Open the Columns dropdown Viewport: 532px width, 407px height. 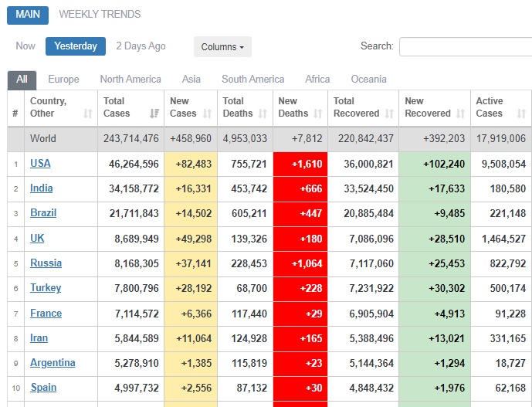click(x=222, y=47)
